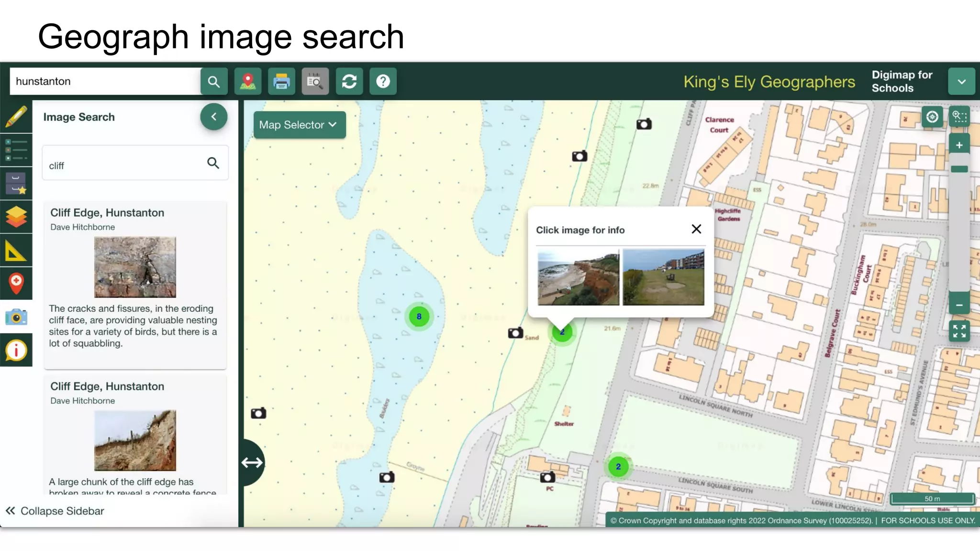The width and height of the screenshot is (980, 551).
Task: Open the second Cliff Edge fence thumbnail
Action: tap(135, 441)
